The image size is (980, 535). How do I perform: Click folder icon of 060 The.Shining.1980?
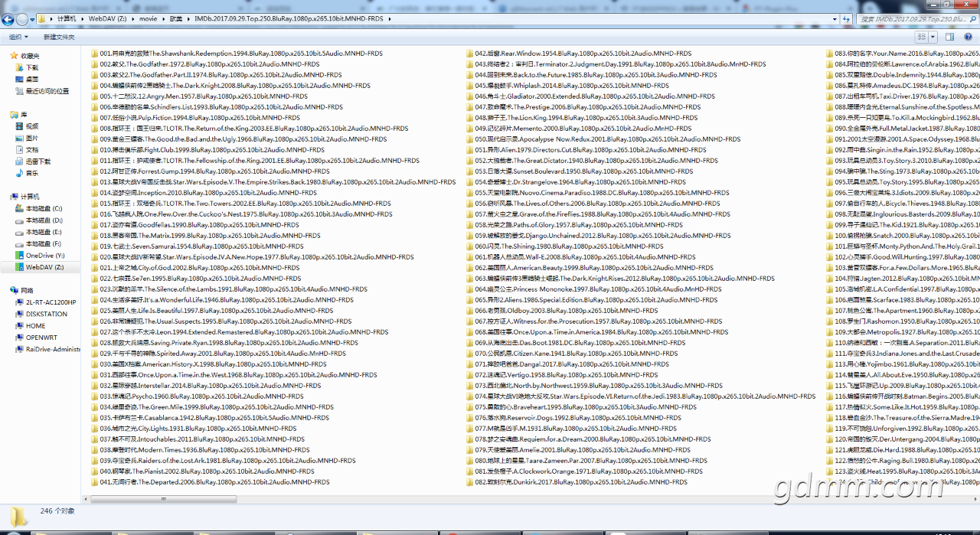pyautogui.click(x=469, y=246)
